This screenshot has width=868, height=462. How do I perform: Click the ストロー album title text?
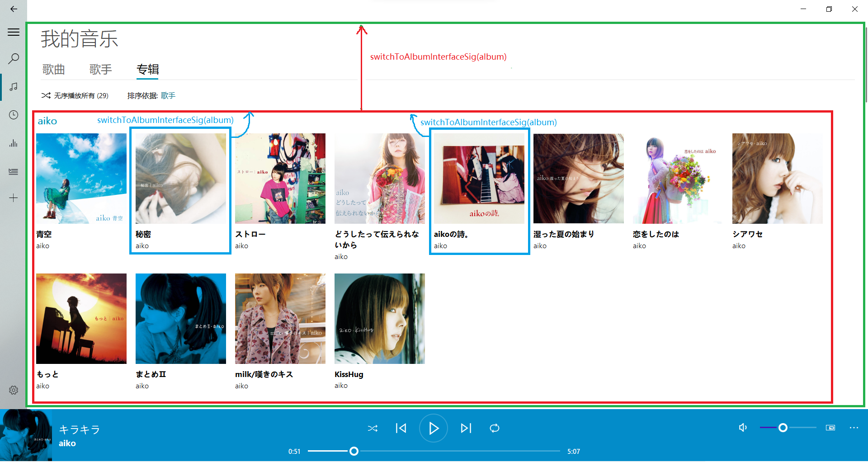coord(250,234)
